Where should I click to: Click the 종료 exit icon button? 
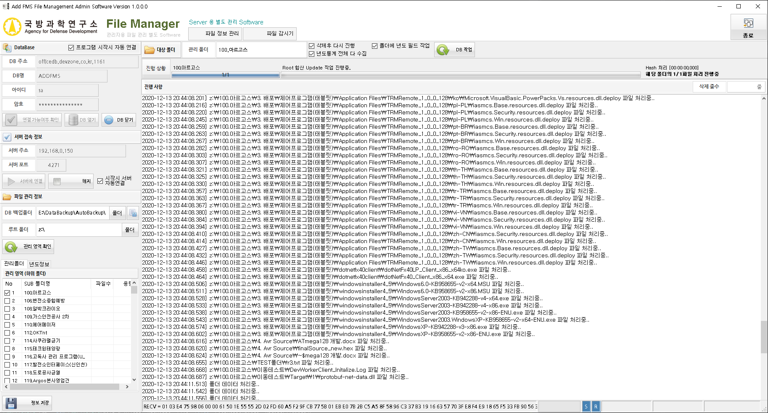click(x=749, y=28)
